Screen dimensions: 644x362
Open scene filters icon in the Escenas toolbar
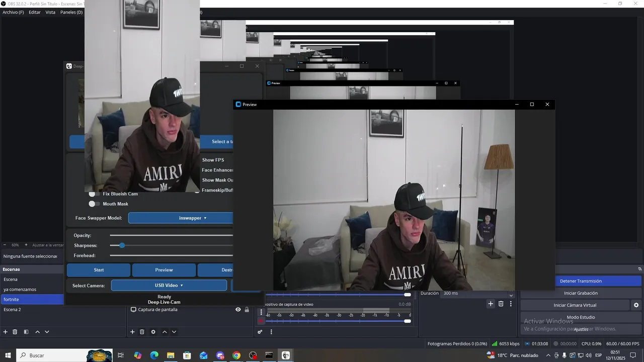[26, 332]
